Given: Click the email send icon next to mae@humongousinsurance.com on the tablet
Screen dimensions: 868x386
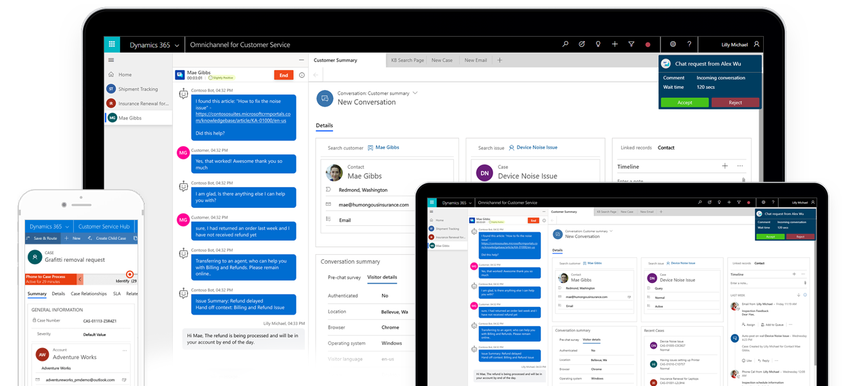Looking at the screenshot, I should tap(629, 297).
